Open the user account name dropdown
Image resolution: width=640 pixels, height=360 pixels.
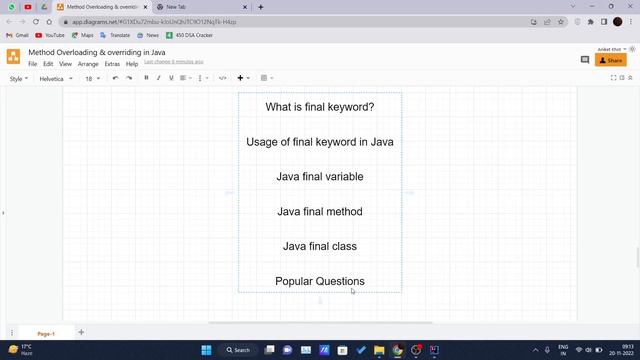(x=612, y=49)
